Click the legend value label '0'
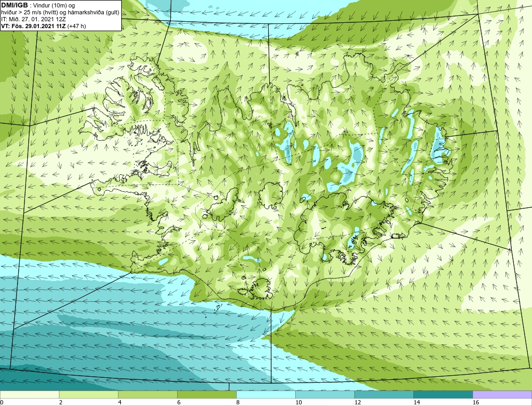 pyautogui.click(x=2, y=402)
